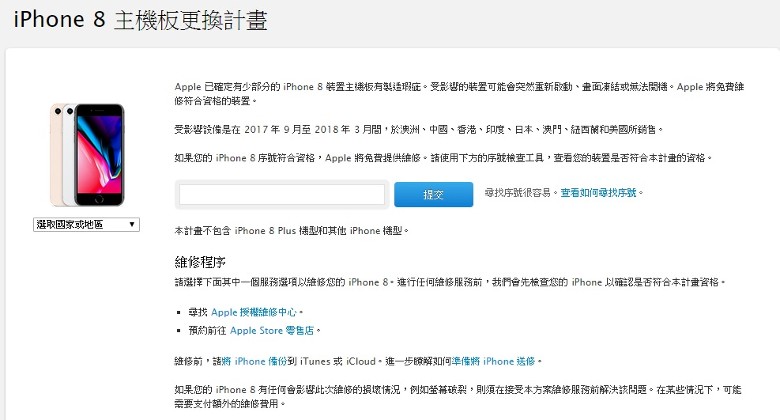Image resolution: width=780 pixels, height=420 pixels.
Task: Open the 準備將 iPhone 送修 link
Action: (x=493, y=361)
